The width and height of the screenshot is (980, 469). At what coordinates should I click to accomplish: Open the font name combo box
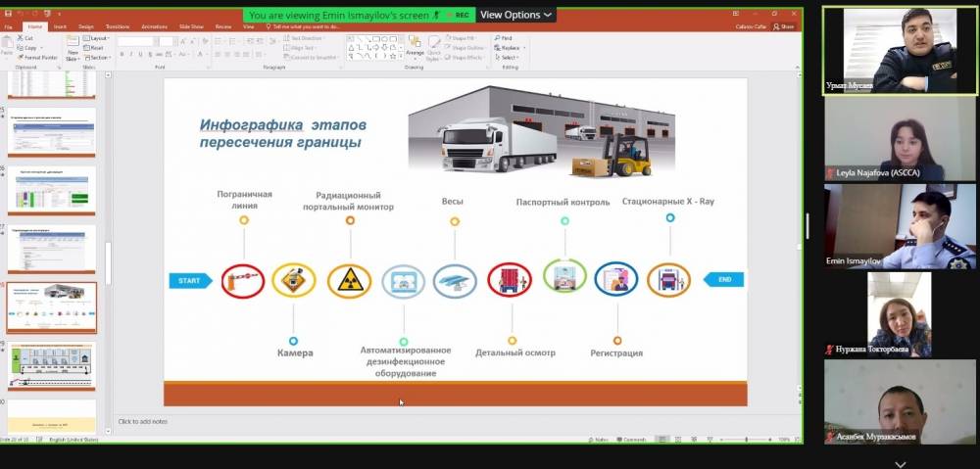(x=135, y=41)
